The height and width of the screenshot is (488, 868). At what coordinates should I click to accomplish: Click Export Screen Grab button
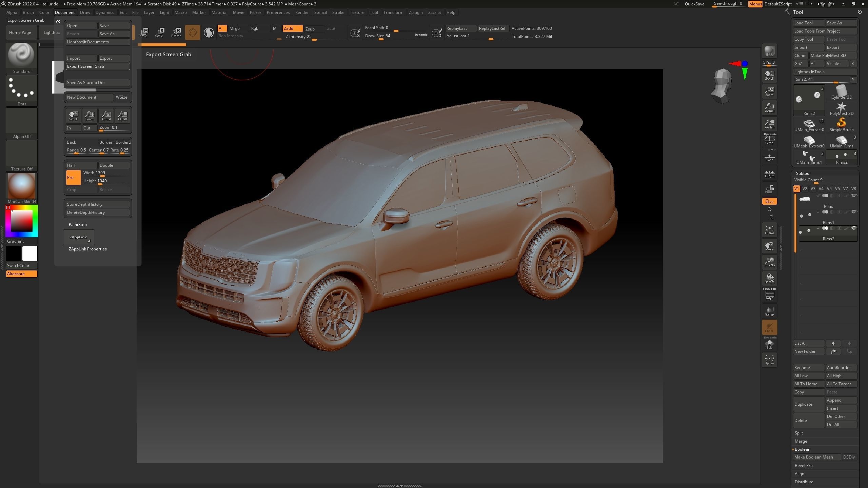pyautogui.click(x=98, y=66)
